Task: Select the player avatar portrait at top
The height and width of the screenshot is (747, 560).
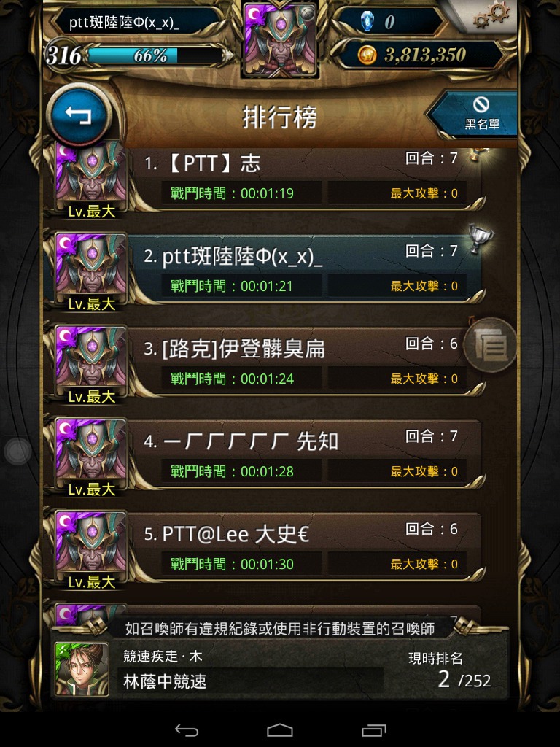Action: (x=280, y=41)
